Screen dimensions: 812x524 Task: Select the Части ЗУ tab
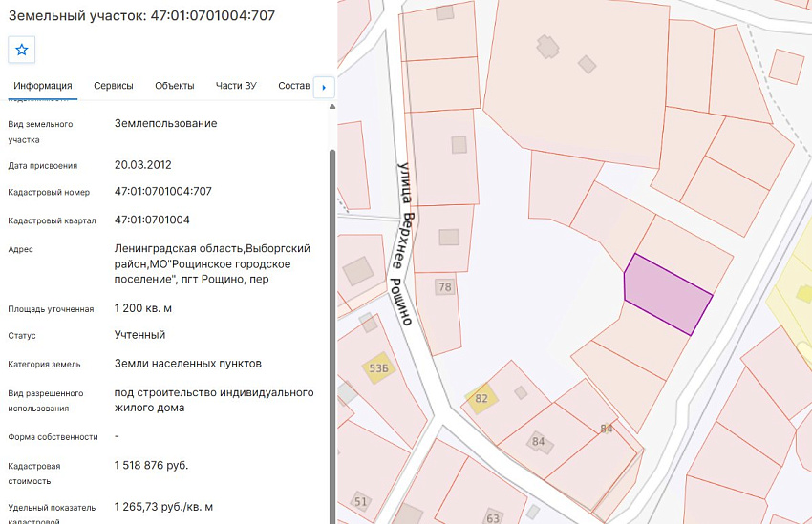coord(236,86)
